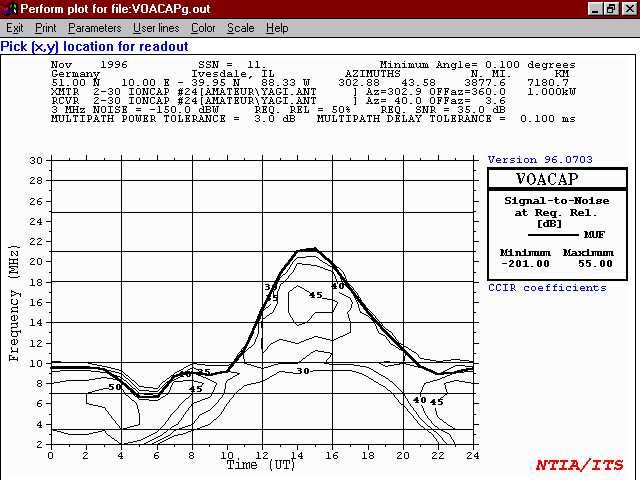Click the Version 96.0703 text
Screen dimensions: 640x480
[540, 160]
